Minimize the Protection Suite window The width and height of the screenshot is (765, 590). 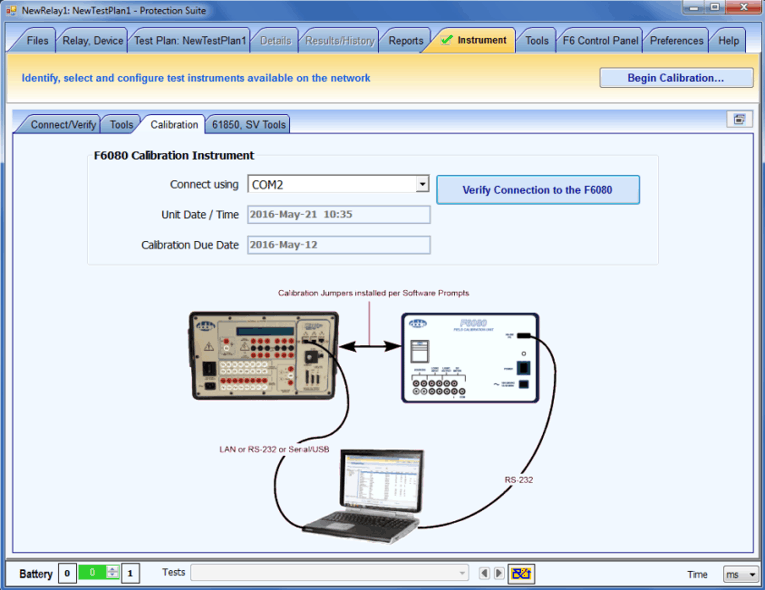(694, 7)
